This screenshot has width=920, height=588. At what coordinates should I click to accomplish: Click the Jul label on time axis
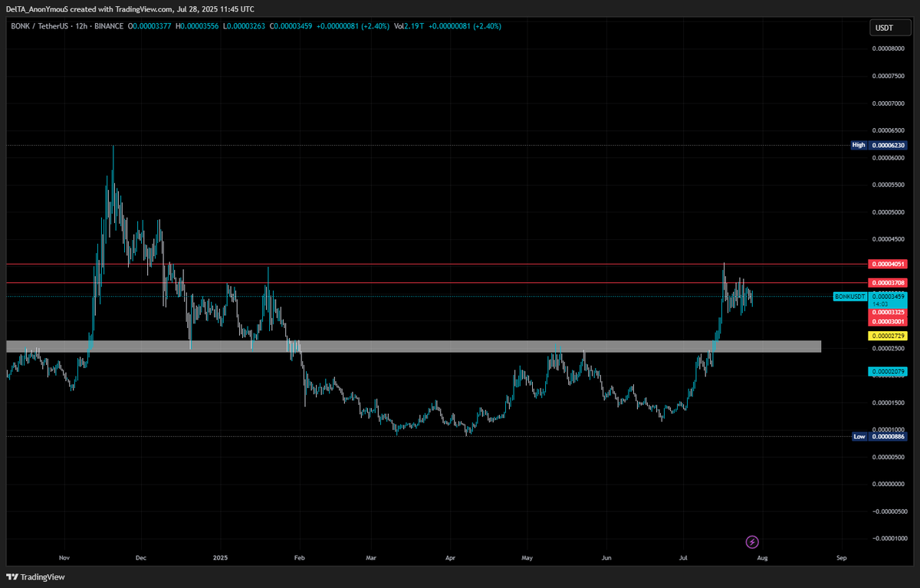coord(682,558)
